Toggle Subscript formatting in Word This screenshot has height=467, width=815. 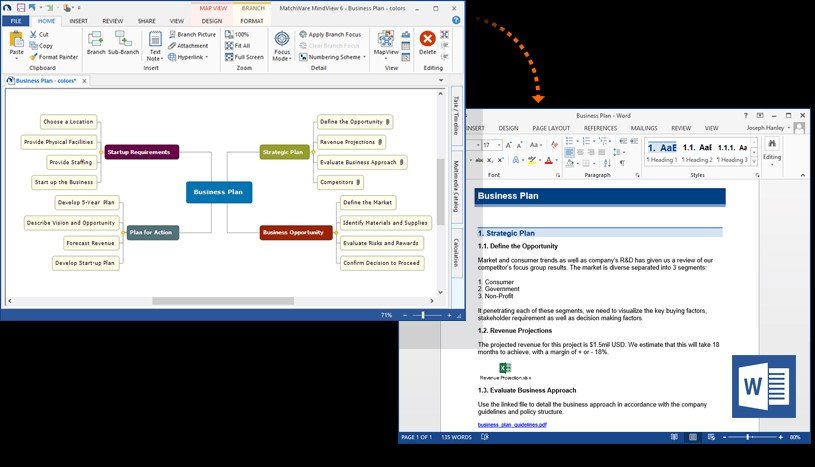[490, 160]
